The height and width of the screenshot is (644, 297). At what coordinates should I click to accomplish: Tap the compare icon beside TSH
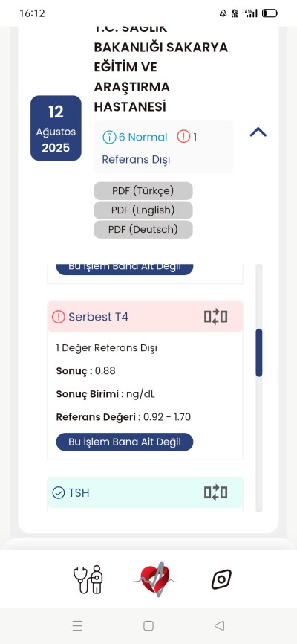tap(215, 492)
